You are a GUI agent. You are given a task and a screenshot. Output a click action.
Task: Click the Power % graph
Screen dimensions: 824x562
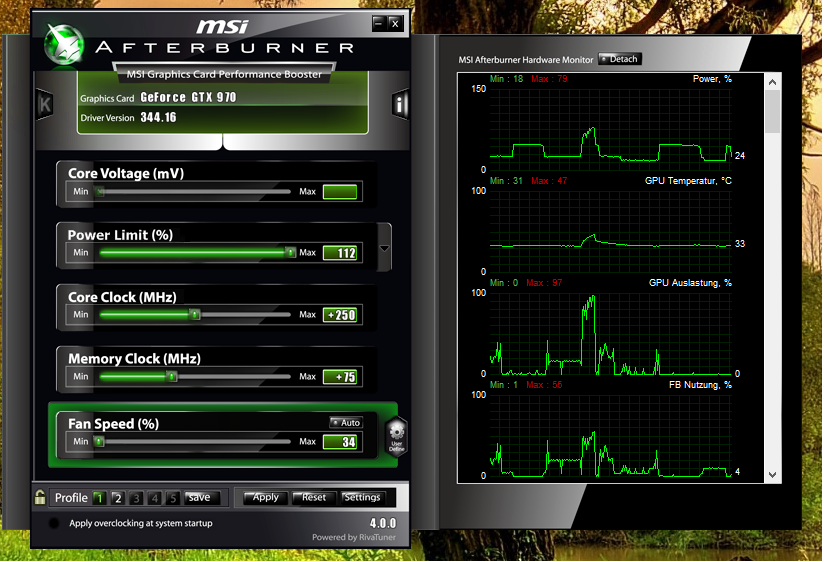[610, 129]
